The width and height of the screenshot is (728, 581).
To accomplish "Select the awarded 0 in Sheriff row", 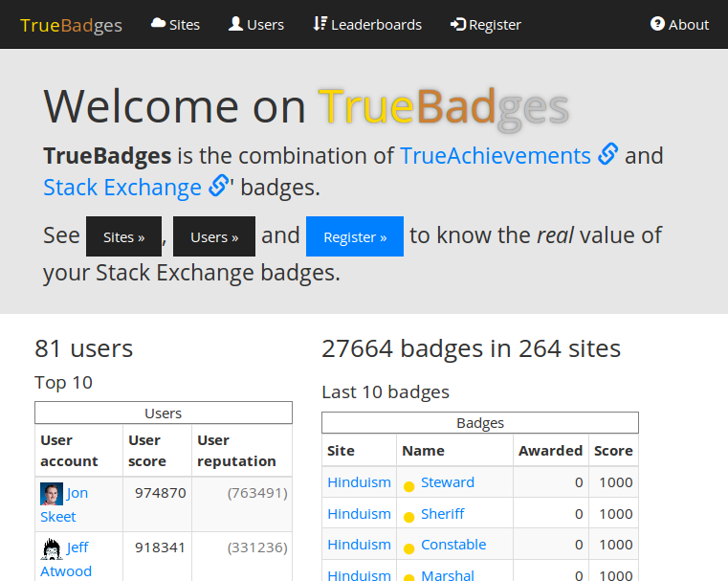I will click(551, 514).
